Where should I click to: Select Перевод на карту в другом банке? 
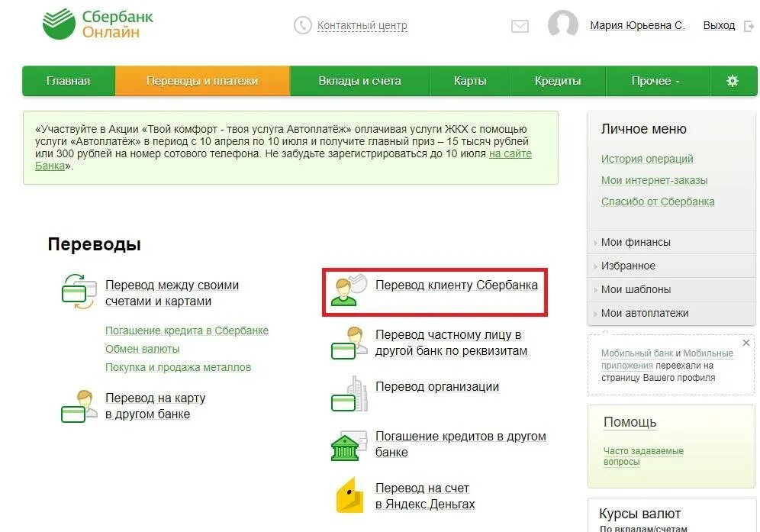(x=155, y=406)
